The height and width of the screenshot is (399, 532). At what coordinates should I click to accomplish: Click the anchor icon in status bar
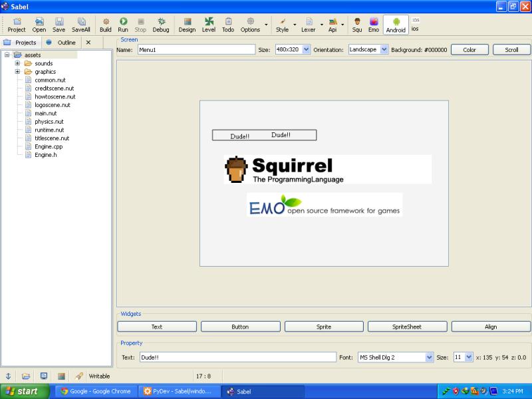pyautogui.click(x=9, y=376)
